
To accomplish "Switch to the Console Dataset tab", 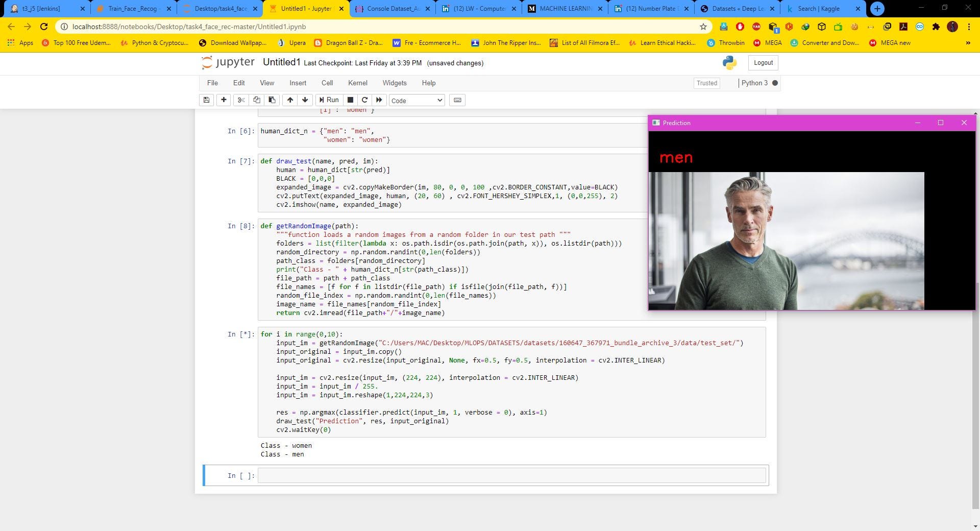I will 393,9.
